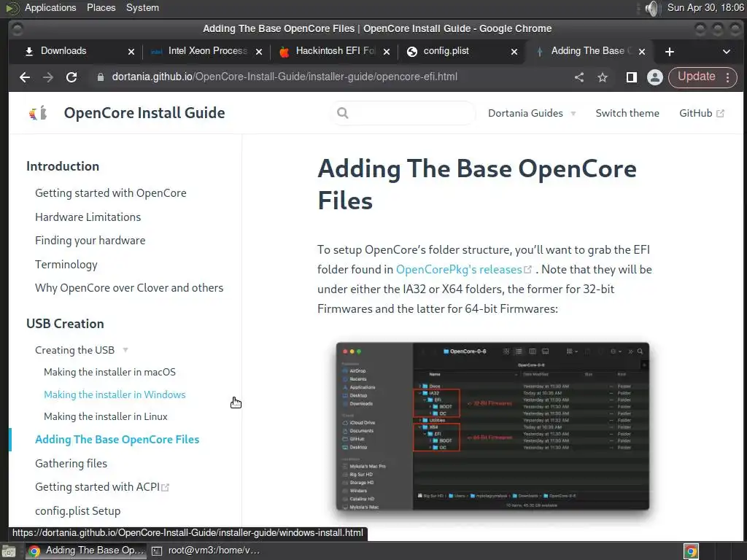Close the Downloads tab
Viewport: 747px width, 560px height.
tap(131, 52)
